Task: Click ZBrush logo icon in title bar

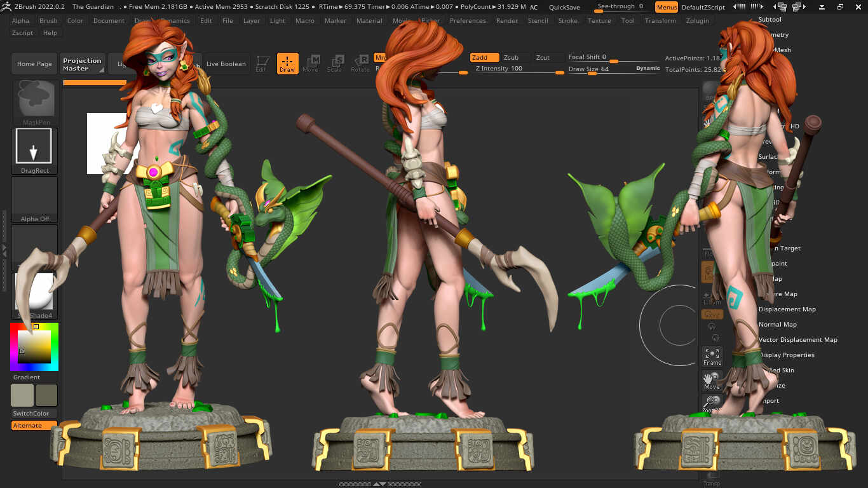Action: (5, 6)
